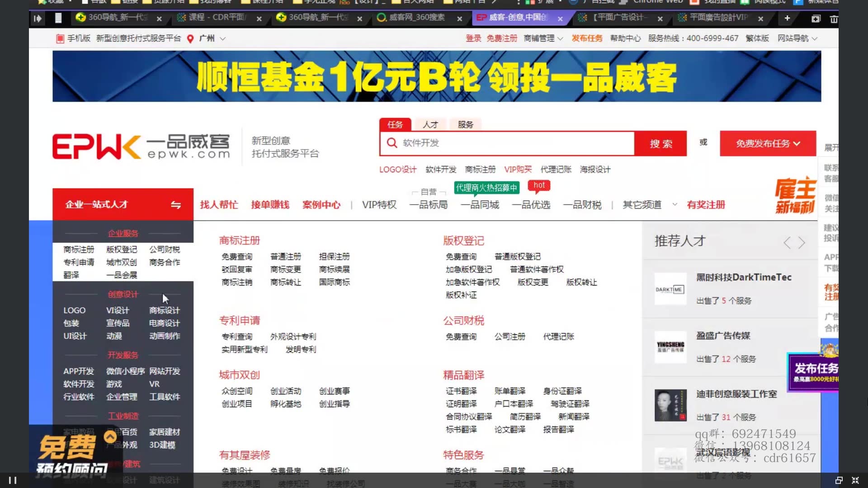
Task: Click the red 搜索 button
Action: tap(660, 144)
